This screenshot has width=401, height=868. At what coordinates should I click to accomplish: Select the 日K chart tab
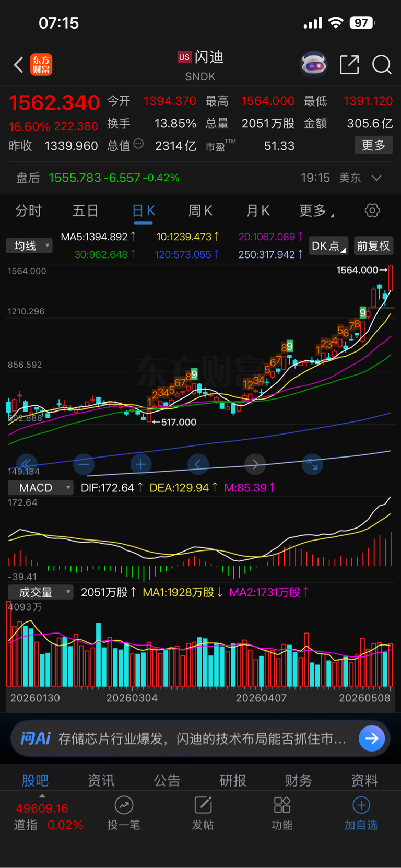point(143,210)
